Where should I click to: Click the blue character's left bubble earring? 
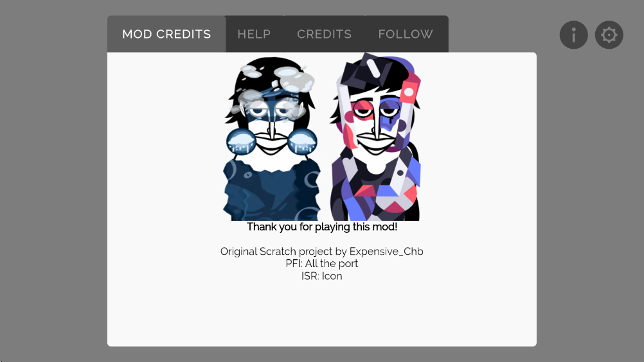(x=242, y=141)
